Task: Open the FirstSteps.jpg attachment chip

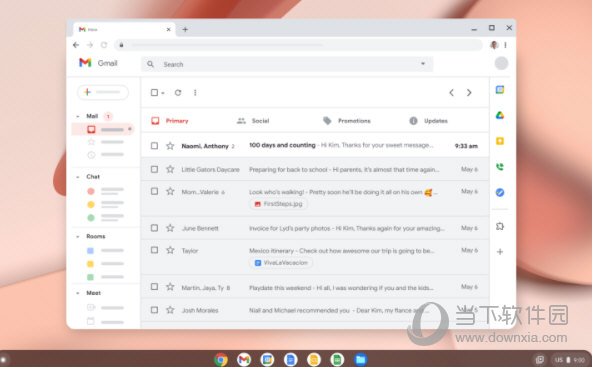Action: 279,204
